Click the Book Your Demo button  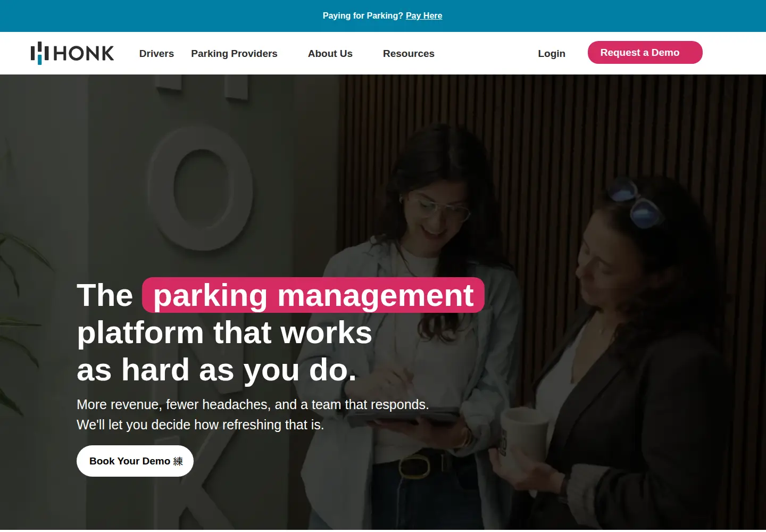point(135,461)
